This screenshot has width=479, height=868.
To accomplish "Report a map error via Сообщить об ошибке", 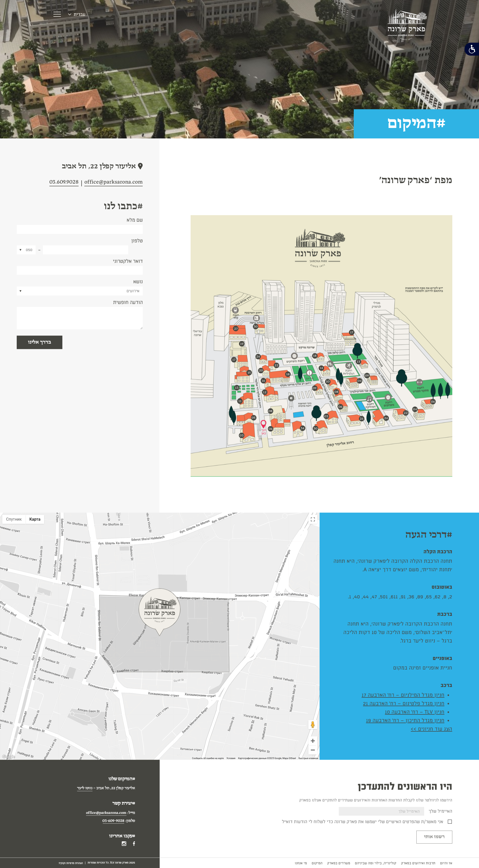I will [x=208, y=758].
